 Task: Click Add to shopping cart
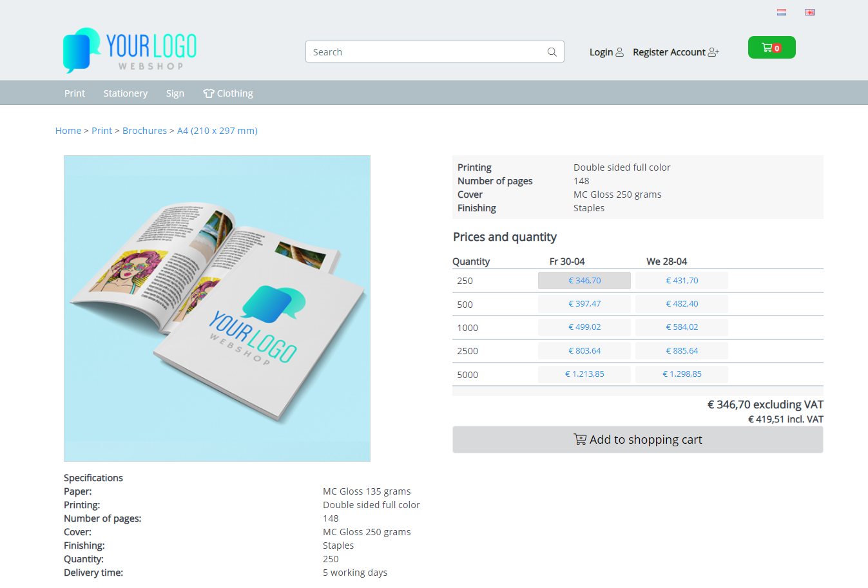coord(637,440)
